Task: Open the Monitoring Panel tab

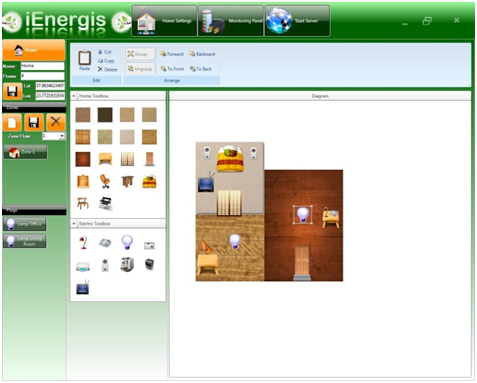Action: [x=231, y=21]
